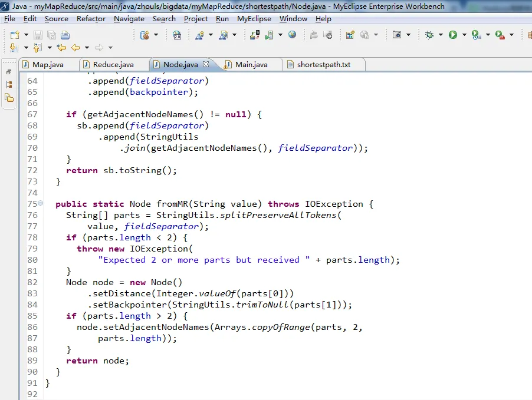Click the hierarchy view icon in left sidebar
Screen dimensions: 532x400
click(9, 85)
